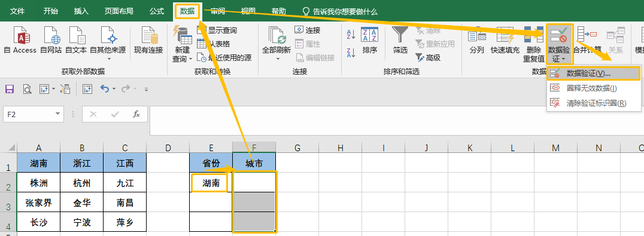This screenshot has width=644, height=236.
Task: Open the Customize Quick Access Toolbar arrow
Action: click(146, 89)
